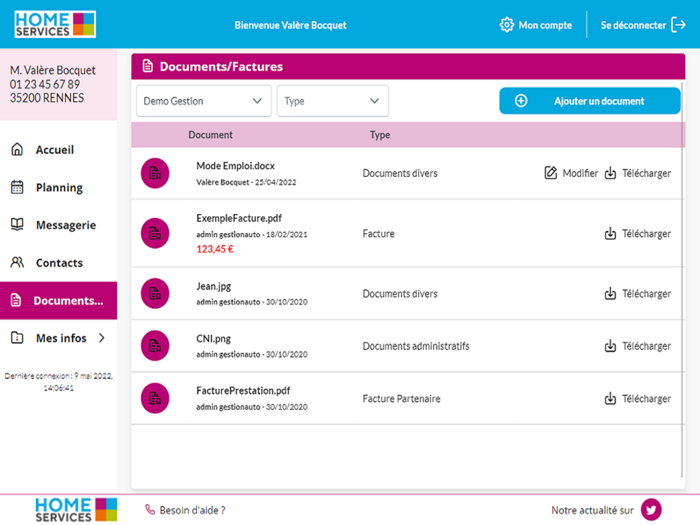700x525 pixels.
Task: Click Télécharger text for FacturePrestation.pdf
Action: (x=646, y=399)
